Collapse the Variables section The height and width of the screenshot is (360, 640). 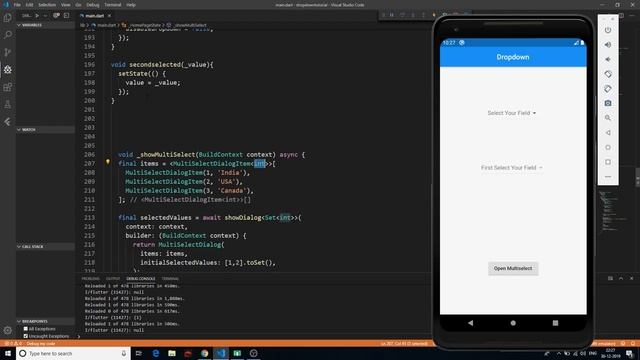[x=45, y=25]
